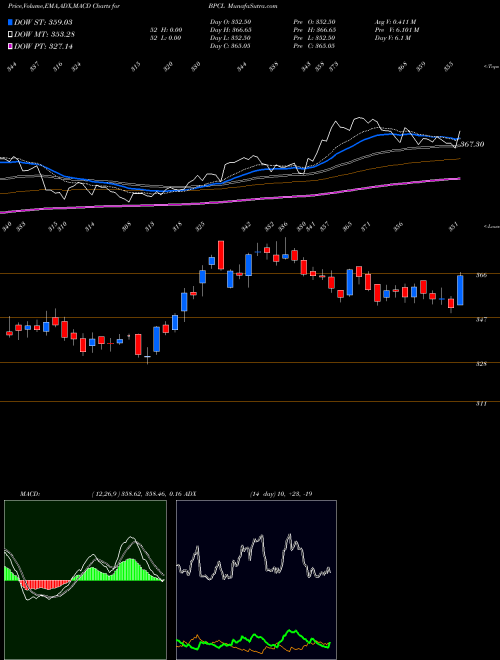This screenshot has width=500, height=660.
Task: Click the green MACD histogram chart
Action: (x=85, y=580)
